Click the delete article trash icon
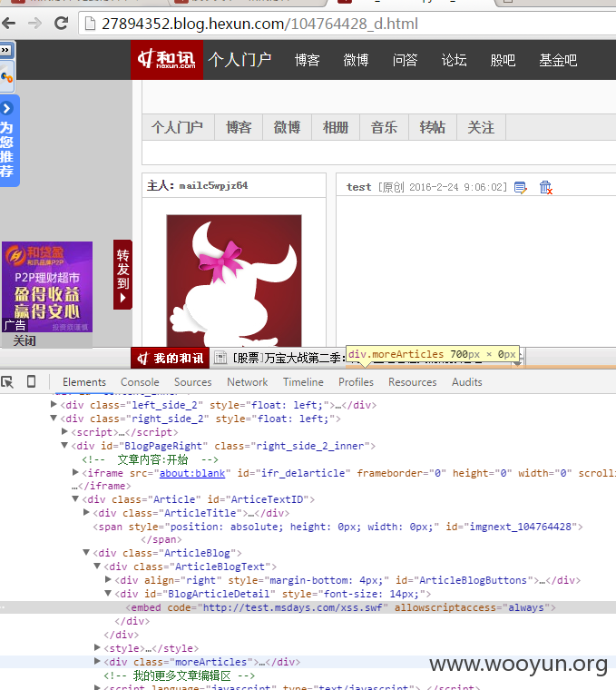Viewport: 616px width, 690px height. (545, 187)
